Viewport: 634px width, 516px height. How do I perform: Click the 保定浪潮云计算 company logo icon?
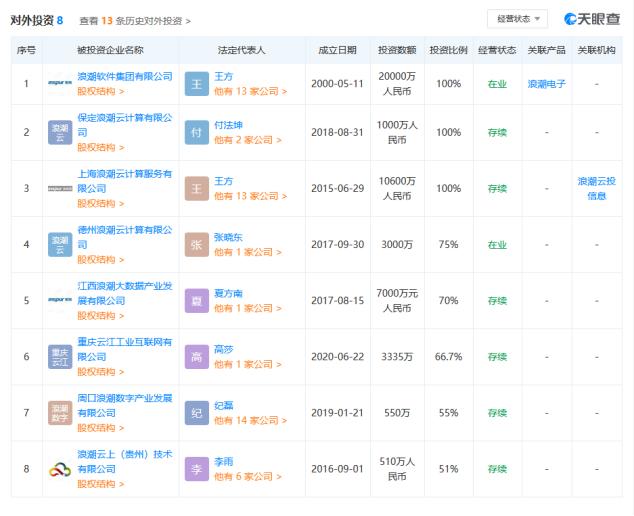[60, 132]
